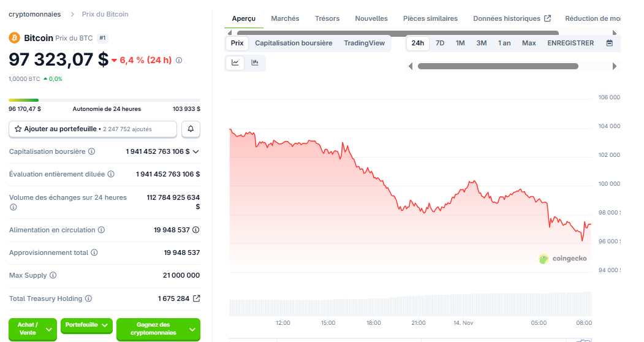Viewport: 644px width, 342px height.
Task: Click the 97 323,07 $ price text
Action: tap(58, 59)
